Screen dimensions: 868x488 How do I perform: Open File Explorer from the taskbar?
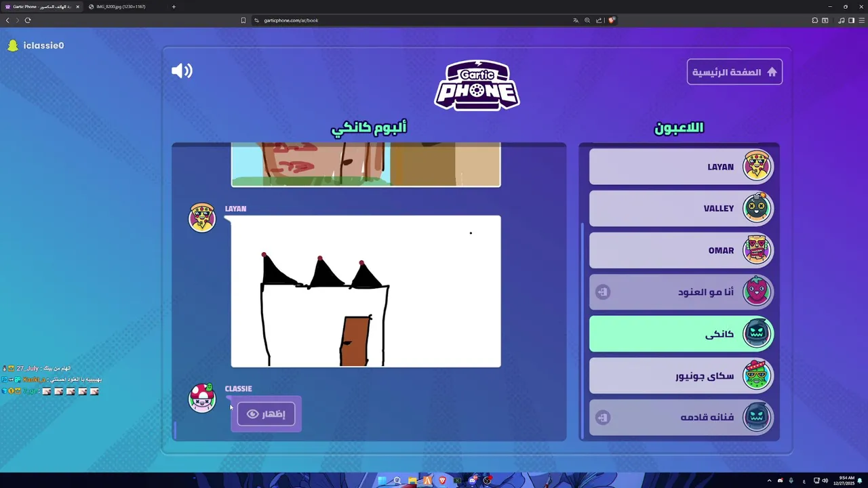click(412, 481)
